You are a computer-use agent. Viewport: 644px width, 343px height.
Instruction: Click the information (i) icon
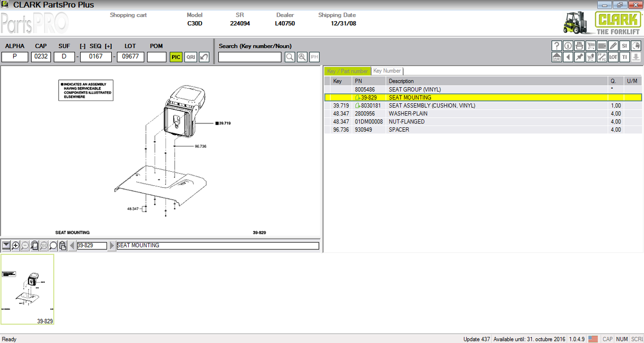pyautogui.click(x=568, y=46)
